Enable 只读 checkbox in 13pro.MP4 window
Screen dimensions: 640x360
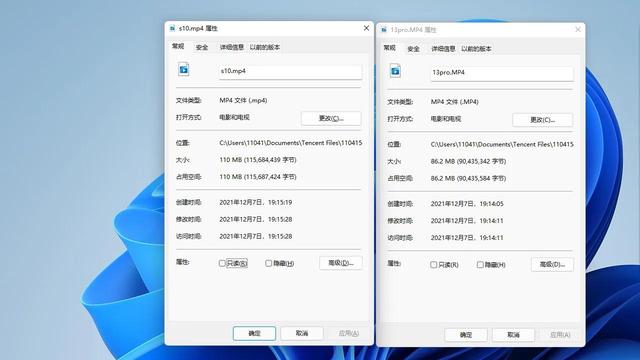point(433,265)
